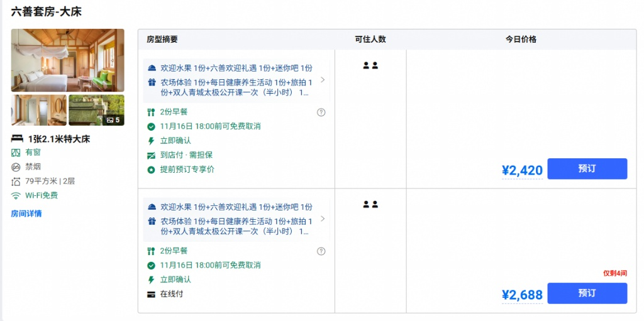Click the lightning 立即确认 icon in first rate

(x=151, y=141)
